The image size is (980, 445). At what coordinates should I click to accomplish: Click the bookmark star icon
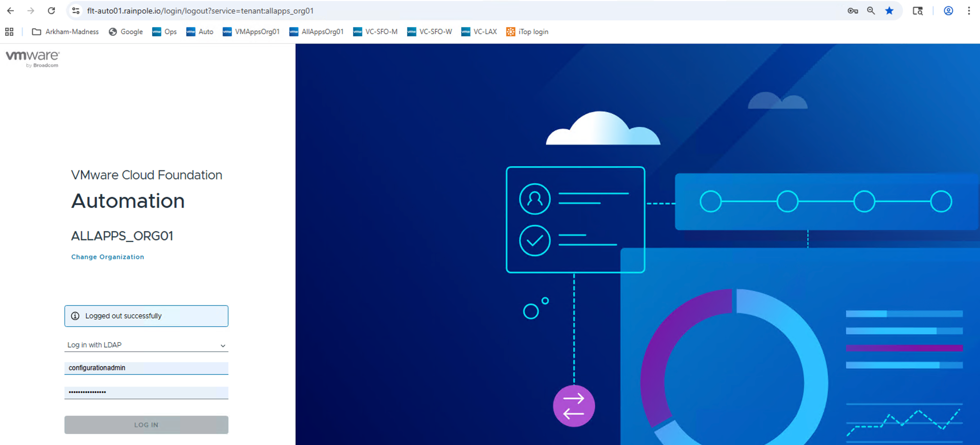click(x=889, y=11)
